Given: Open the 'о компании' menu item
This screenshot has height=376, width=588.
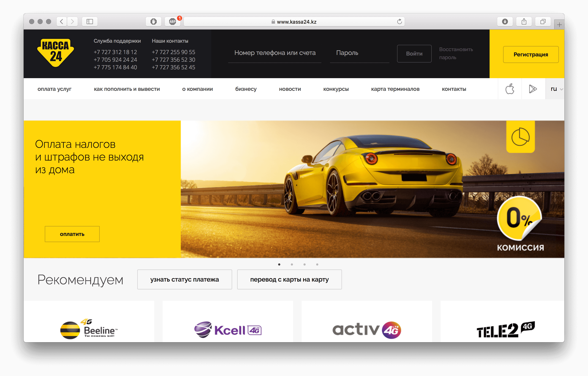Looking at the screenshot, I should coord(197,89).
